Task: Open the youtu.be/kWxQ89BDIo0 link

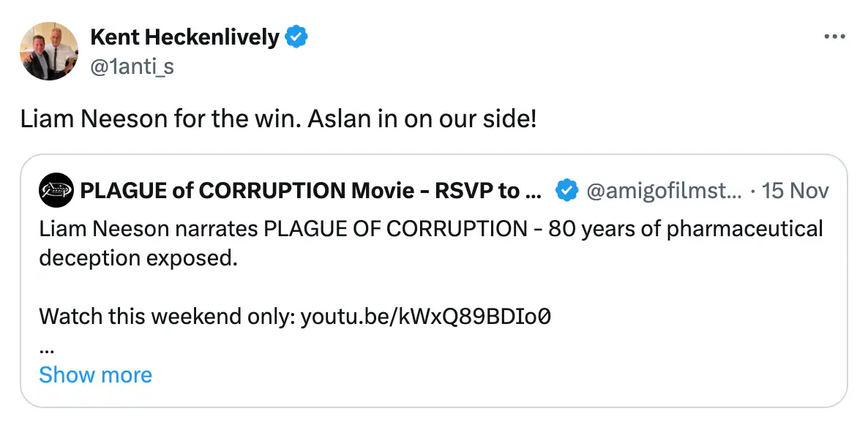Action: click(x=425, y=316)
